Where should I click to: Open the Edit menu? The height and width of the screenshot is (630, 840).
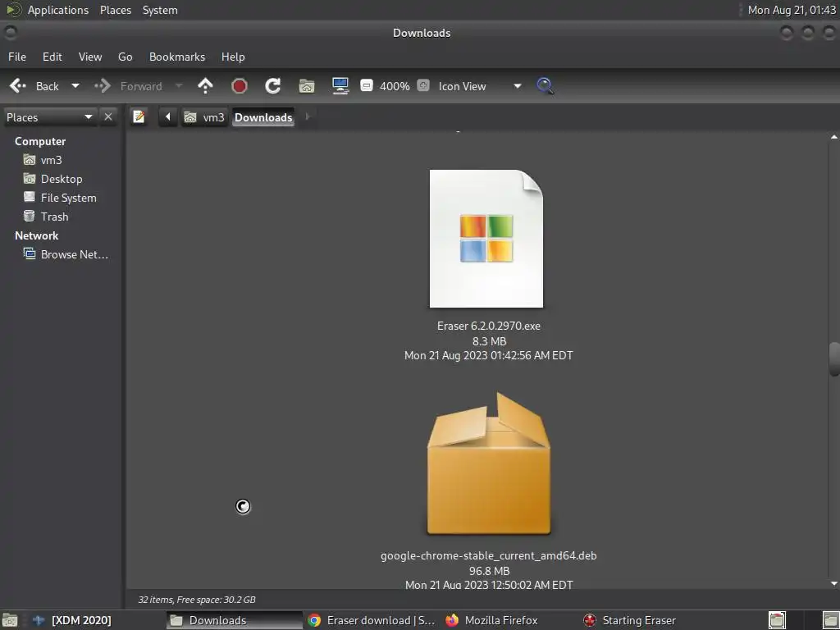[52, 57]
